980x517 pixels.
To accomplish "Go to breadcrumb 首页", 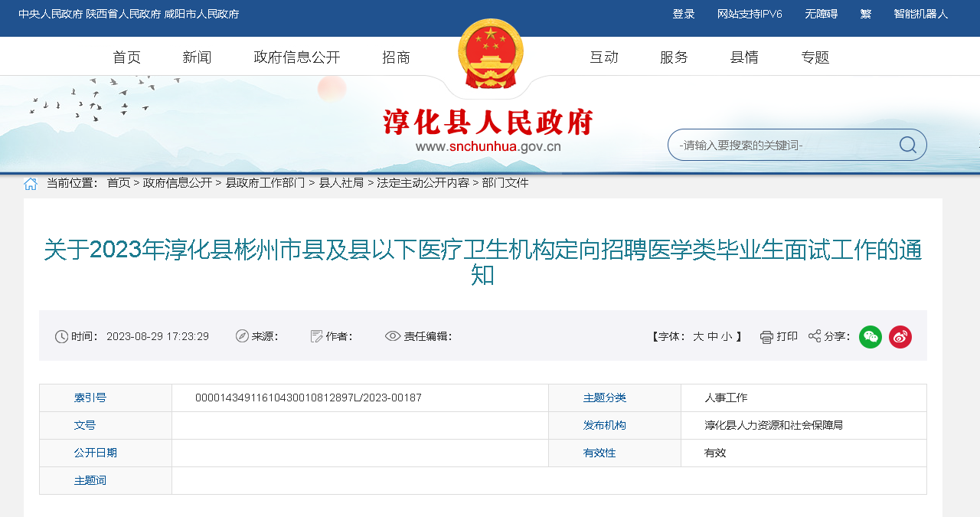I will [x=119, y=183].
